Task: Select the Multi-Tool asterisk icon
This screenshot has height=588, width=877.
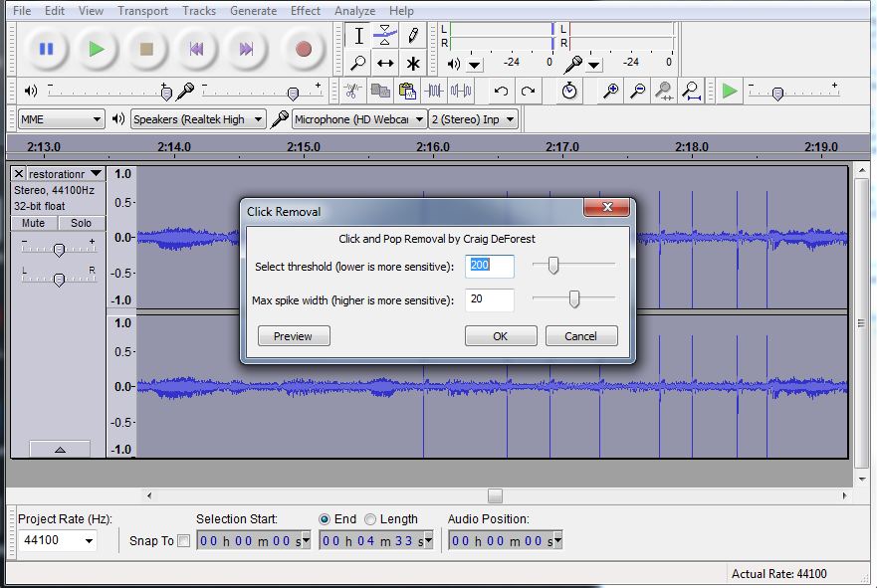Action: click(413, 63)
